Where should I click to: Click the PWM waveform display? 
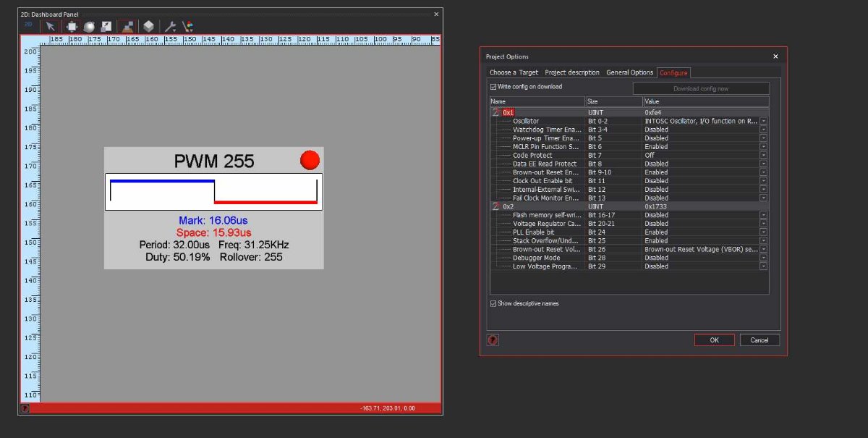(213, 192)
